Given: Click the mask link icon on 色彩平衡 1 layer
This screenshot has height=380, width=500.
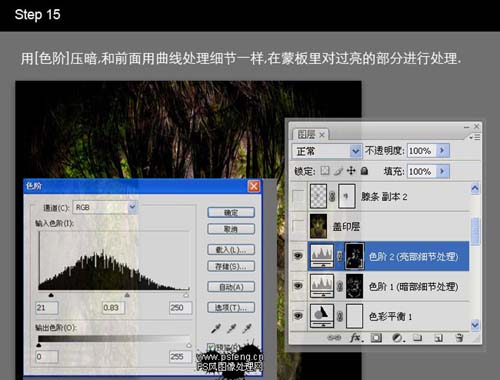Looking at the screenshot, I should 340,316.
